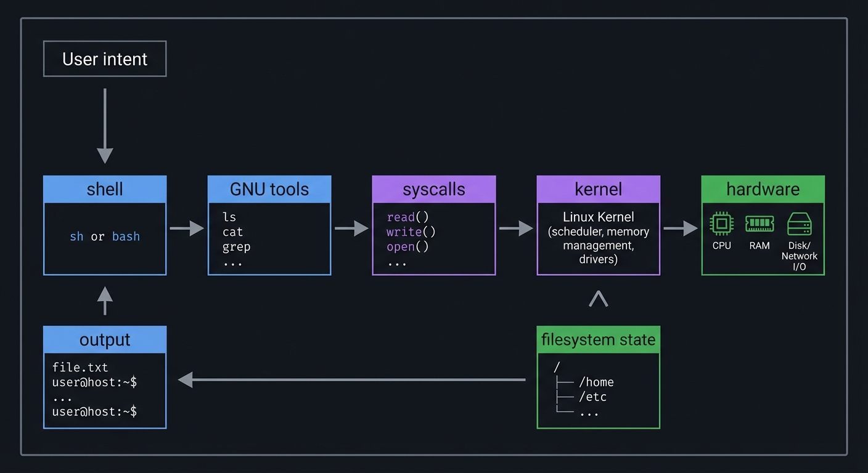Viewport: 868px width, 473px height.
Task: Click the CPU icon in the hardware box
Action: pos(721,224)
